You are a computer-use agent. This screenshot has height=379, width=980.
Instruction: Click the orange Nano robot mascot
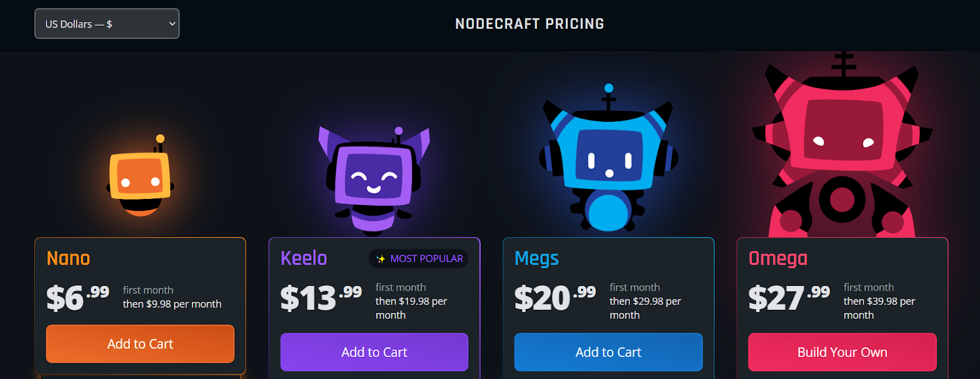140,176
